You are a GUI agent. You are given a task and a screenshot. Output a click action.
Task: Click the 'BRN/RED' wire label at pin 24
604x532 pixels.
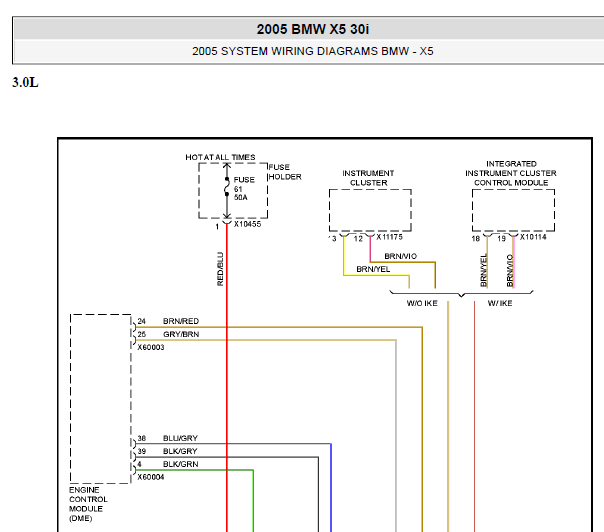pos(181,321)
